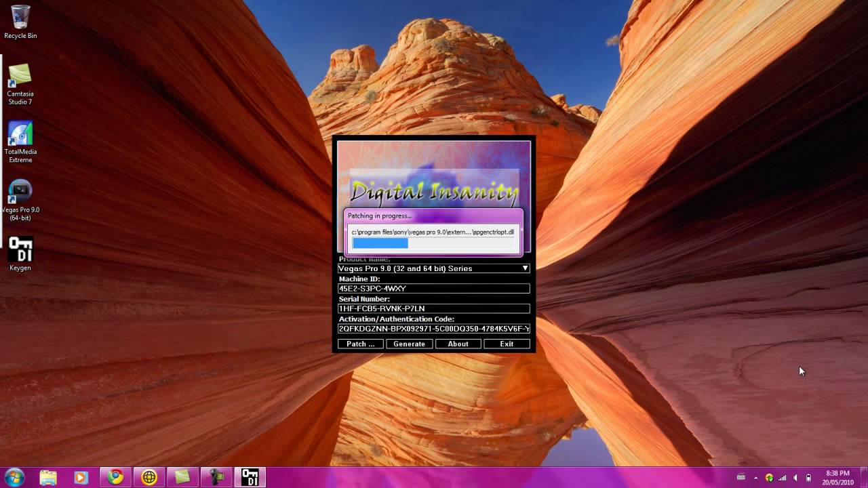Click the file path ending in spgenctrlopt.dll
Viewport: 868px width, 488px height.
click(433, 232)
